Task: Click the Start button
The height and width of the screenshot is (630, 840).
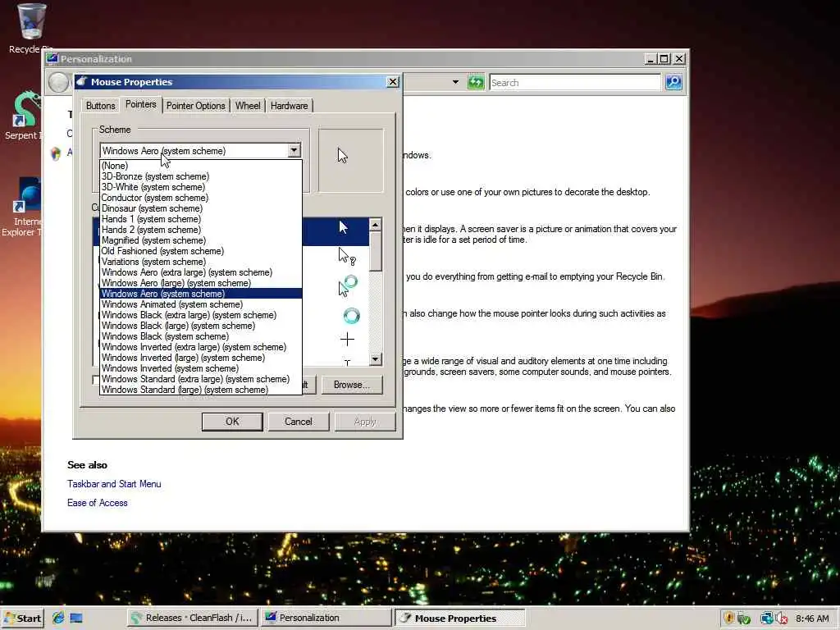Action: pyautogui.click(x=22, y=619)
